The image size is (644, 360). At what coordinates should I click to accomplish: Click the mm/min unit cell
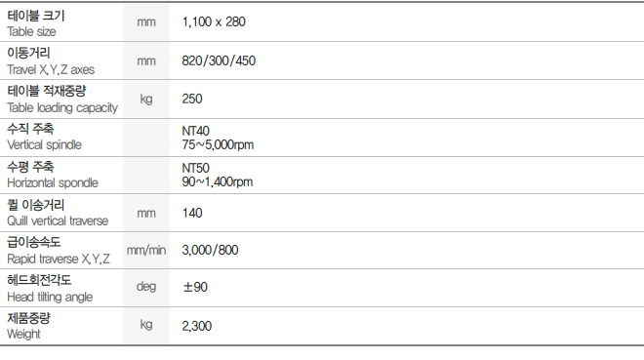[x=146, y=251]
